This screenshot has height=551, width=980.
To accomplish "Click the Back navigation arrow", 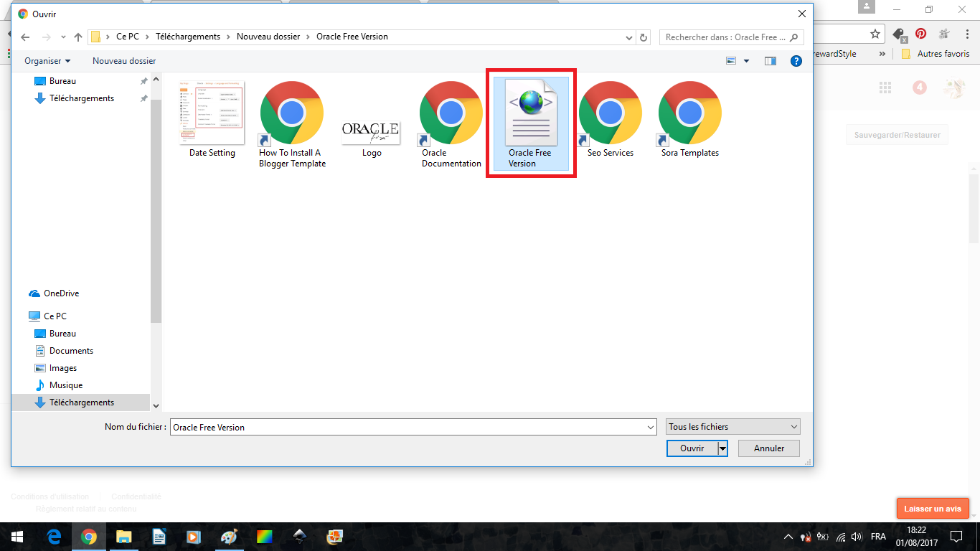I will (x=25, y=37).
